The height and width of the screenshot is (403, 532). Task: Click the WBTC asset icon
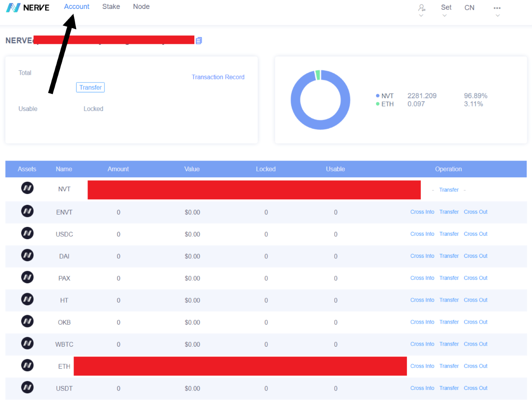(x=27, y=343)
